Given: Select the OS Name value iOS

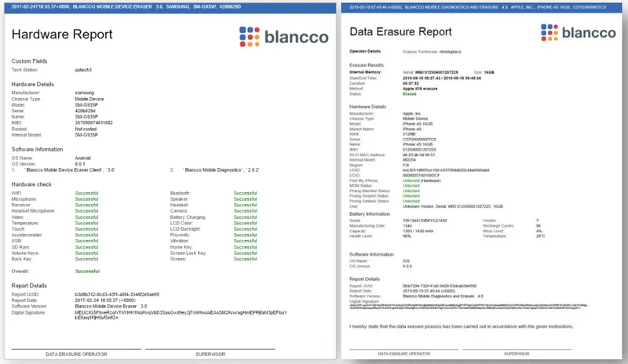Looking at the screenshot, I should (406, 261).
